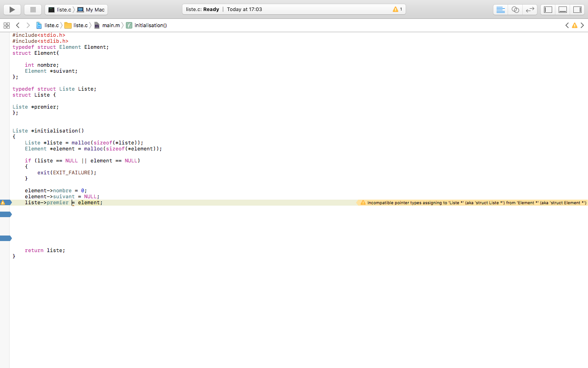Jump to previous issue arrow
This screenshot has height=368, width=588.
click(x=567, y=25)
